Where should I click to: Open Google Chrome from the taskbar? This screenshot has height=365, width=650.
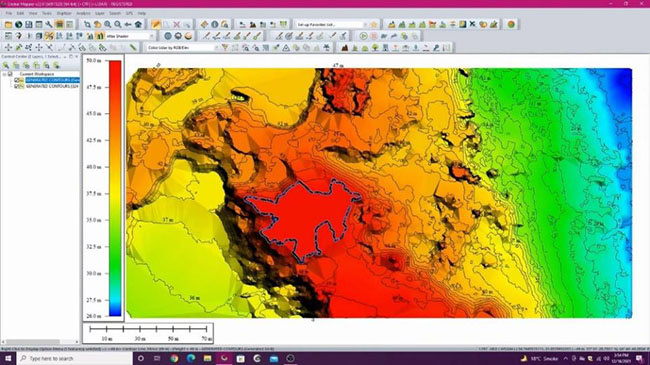coord(174,358)
